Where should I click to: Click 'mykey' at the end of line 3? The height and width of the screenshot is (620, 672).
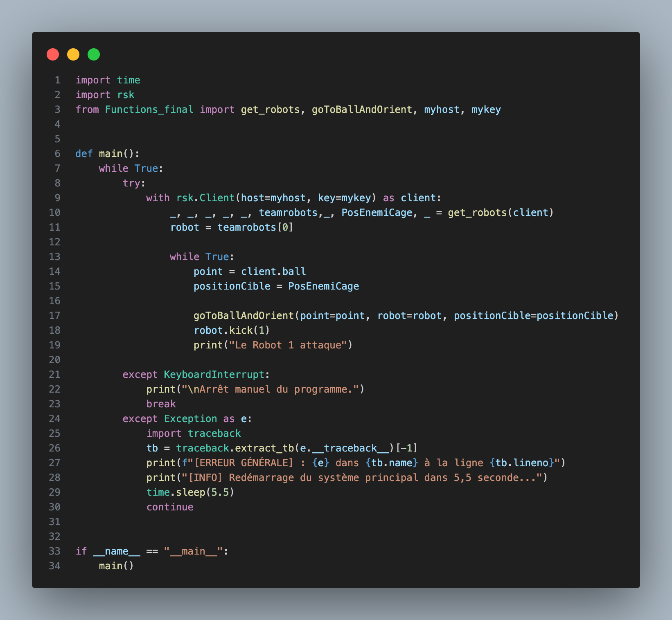point(486,110)
